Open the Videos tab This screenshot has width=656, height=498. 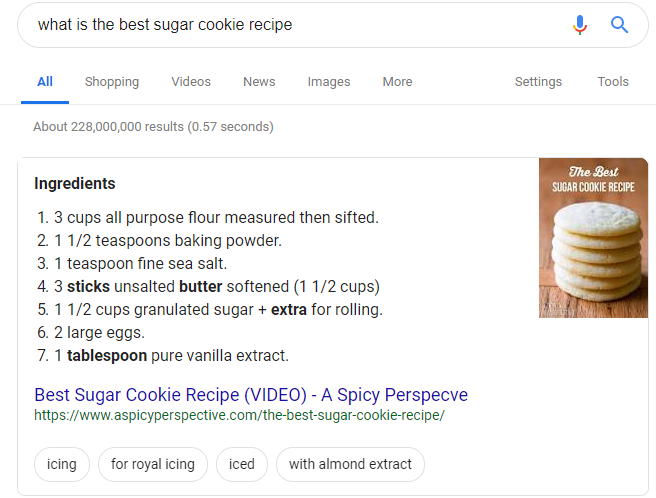pos(191,82)
